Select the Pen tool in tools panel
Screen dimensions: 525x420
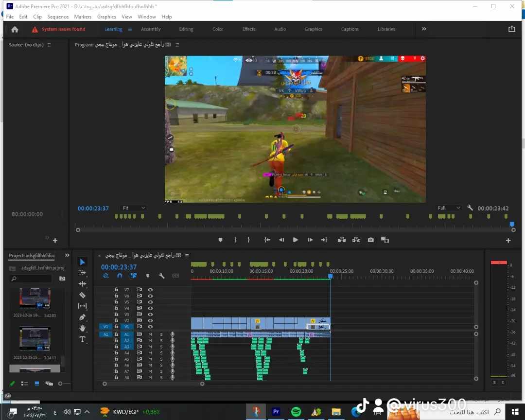(x=82, y=317)
